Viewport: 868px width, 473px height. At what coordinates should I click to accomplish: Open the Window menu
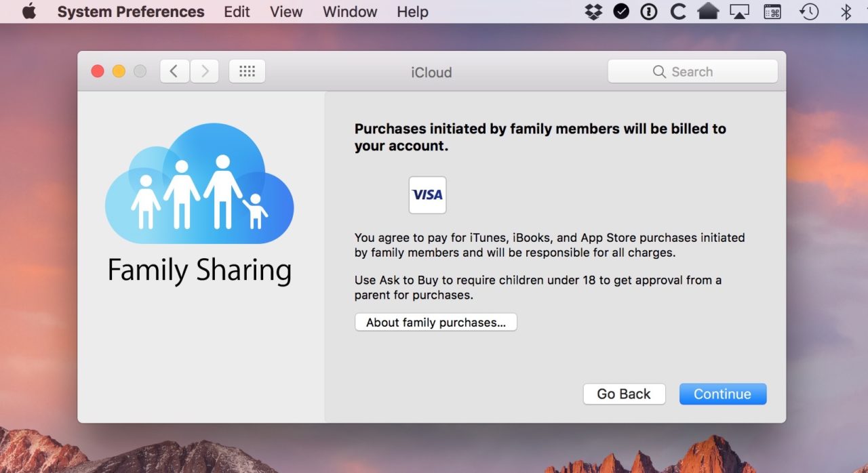pos(350,12)
